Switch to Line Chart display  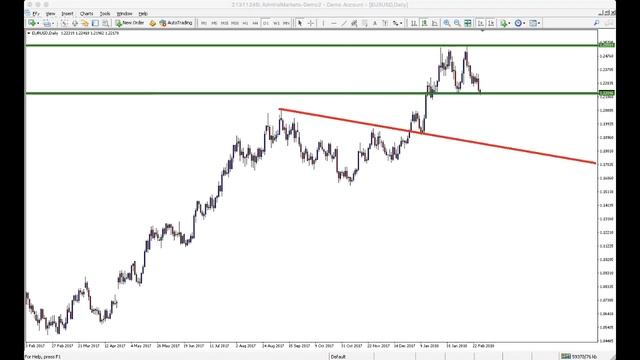coord(434,23)
